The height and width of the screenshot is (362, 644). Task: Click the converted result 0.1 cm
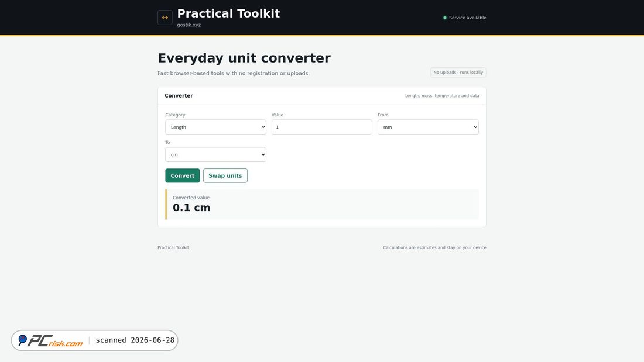191,208
